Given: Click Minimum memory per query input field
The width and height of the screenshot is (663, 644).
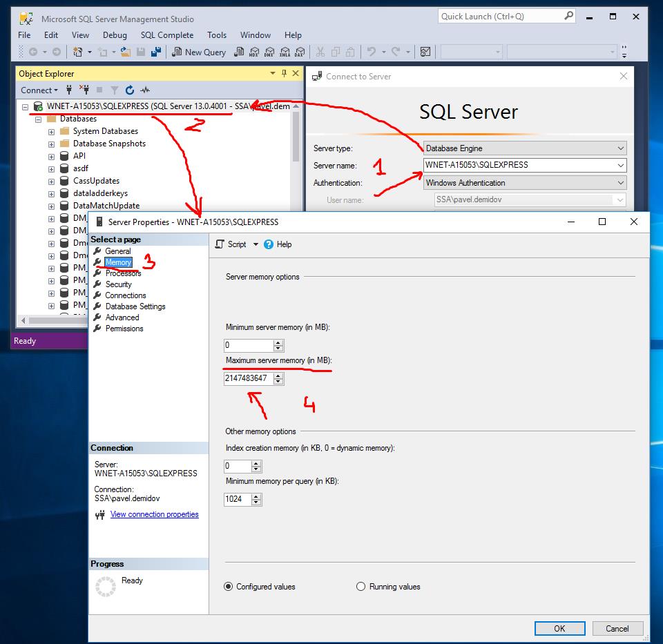Looking at the screenshot, I should pos(237,499).
